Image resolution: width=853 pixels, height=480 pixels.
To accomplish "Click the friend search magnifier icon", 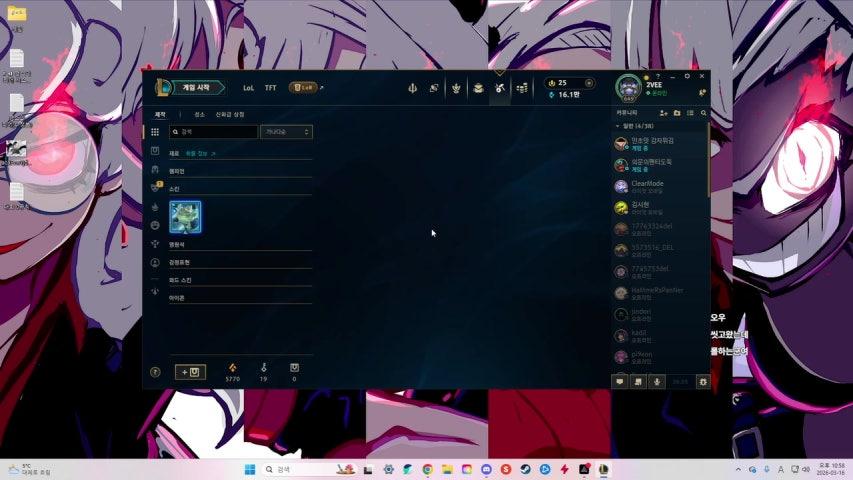I will pos(703,113).
